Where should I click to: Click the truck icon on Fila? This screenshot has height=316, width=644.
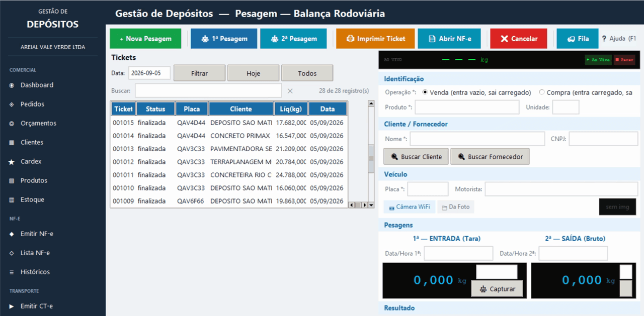(571, 39)
